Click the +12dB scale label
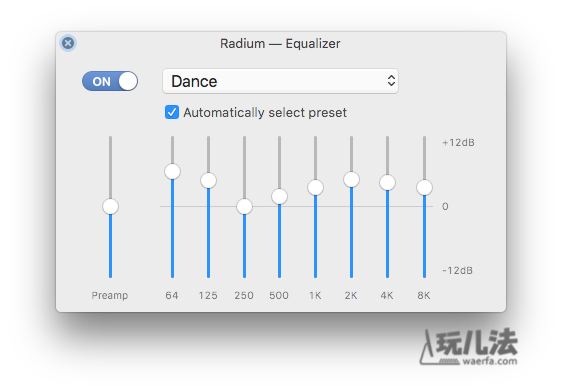 tap(458, 143)
